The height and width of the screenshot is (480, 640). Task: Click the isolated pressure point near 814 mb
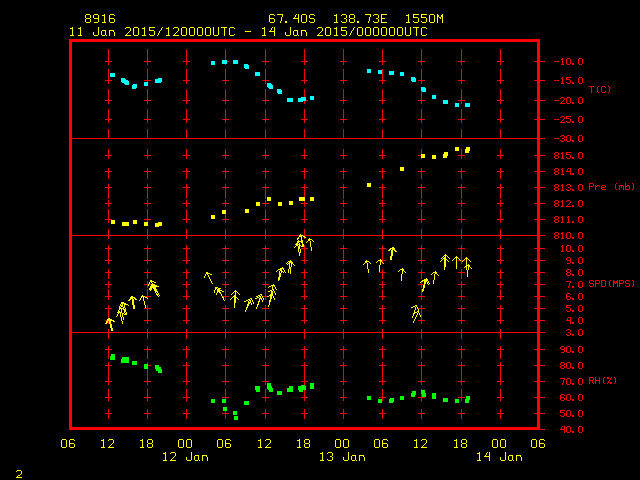pos(402,169)
